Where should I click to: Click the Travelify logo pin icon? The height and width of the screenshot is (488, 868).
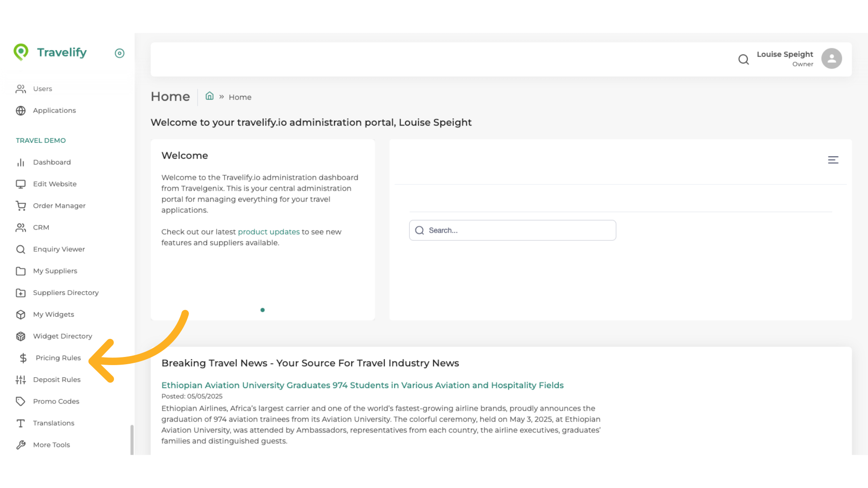(x=21, y=52)
